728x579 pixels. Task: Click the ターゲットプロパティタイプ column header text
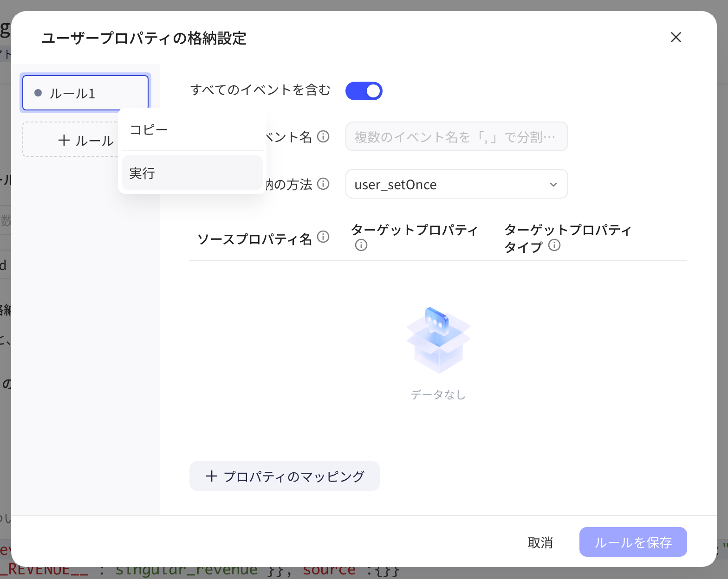(567, 238)
